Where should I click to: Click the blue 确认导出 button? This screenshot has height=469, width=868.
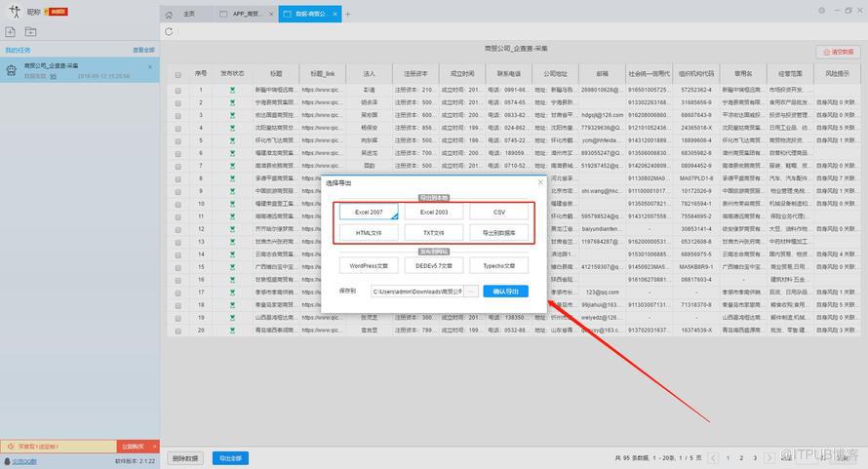tap(505, 292)
